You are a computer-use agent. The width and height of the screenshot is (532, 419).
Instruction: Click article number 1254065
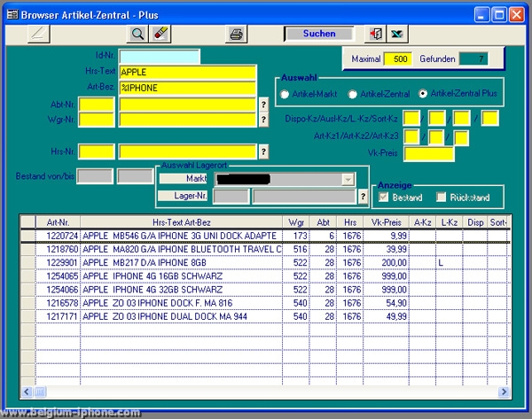pyautogui.click(x=62, y=276)
